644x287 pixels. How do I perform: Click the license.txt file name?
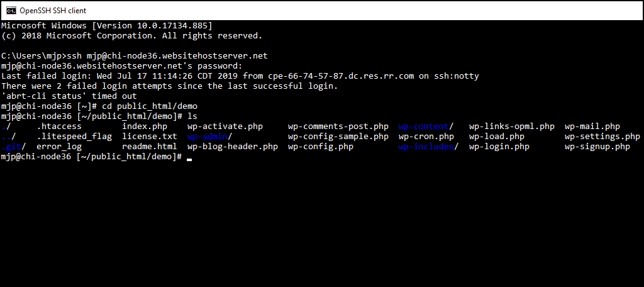coord(150,137)
